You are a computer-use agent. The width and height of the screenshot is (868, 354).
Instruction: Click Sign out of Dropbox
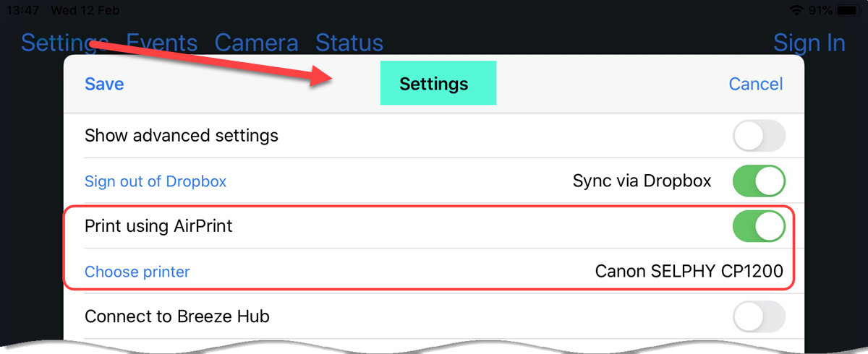[156, 181]
